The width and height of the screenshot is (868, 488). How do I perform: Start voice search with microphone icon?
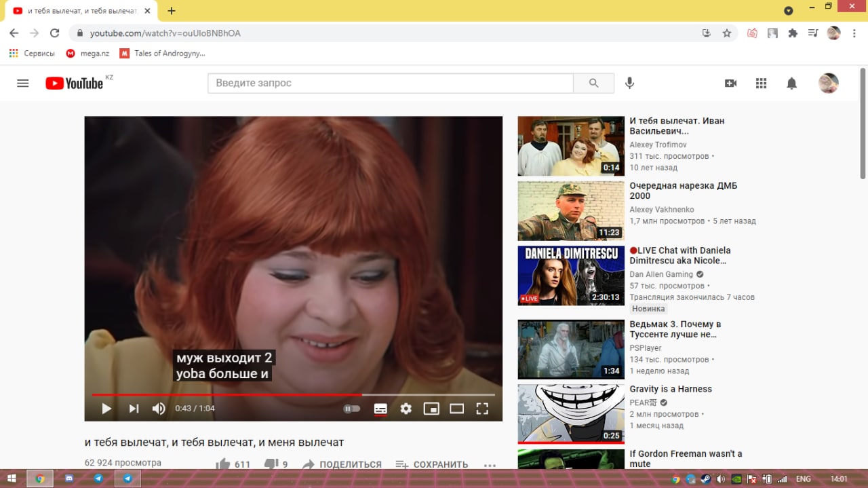pyautogui.click(x=629, y=83)
